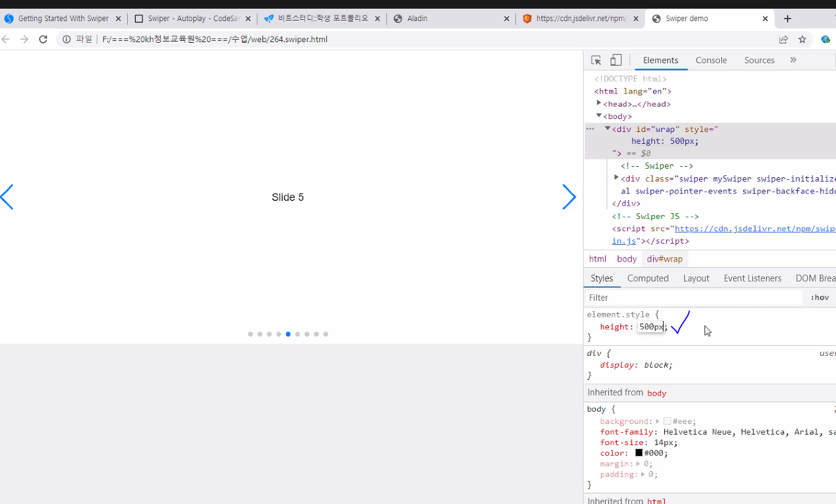Screen dimensions: 836x504
Task: Click the Styles Filter input field
Action: [x=693, y=298]
